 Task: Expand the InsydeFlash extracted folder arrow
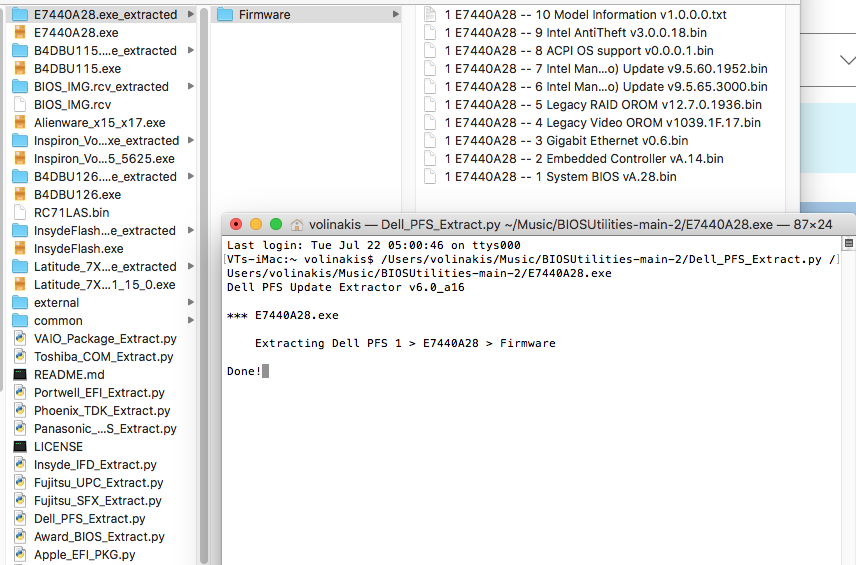click(x=191, y=230)
